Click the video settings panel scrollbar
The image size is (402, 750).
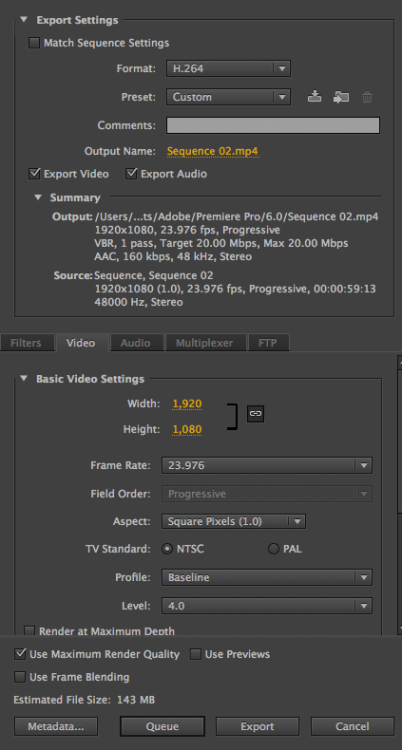click(400, 495)
